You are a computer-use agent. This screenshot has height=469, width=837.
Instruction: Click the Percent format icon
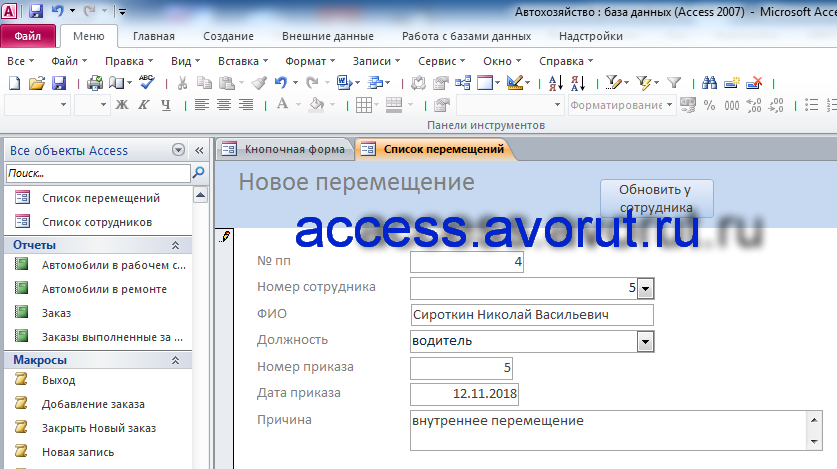(x=709, y=105)
